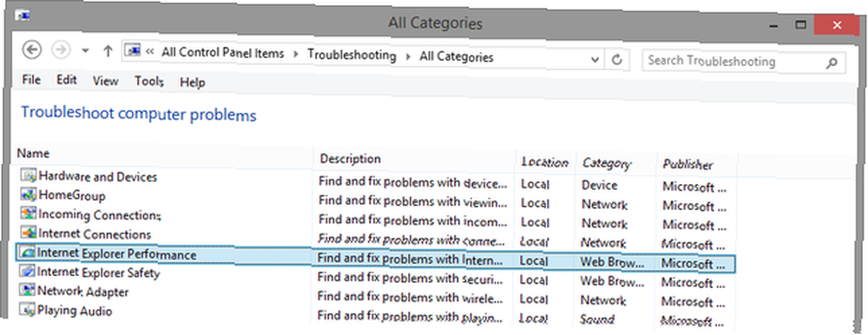Select the Playing Audio troubleshooter
868x335 pixels.
75,311
